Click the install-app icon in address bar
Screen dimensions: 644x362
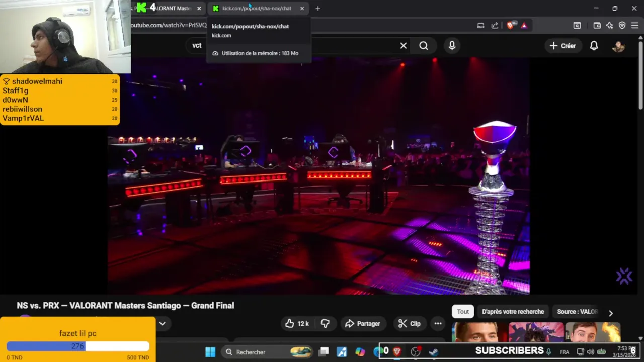480,25
